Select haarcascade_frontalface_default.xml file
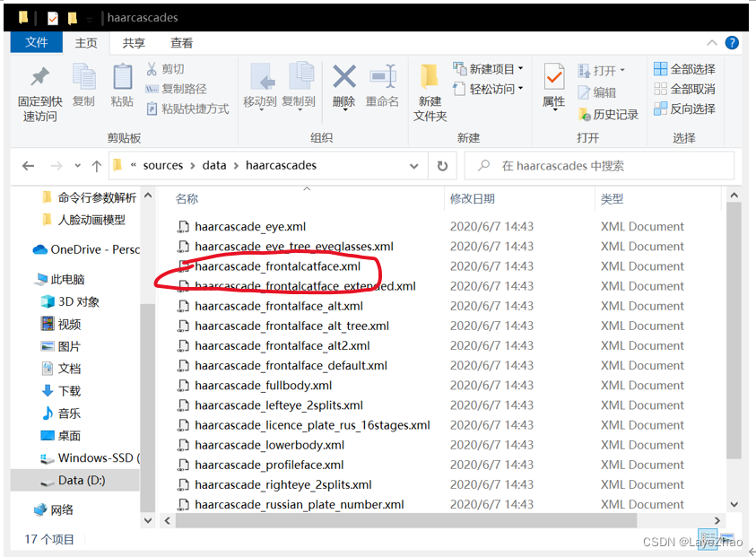Image resolution: width=756 pixels, height=557 pixels. point(291,366)
